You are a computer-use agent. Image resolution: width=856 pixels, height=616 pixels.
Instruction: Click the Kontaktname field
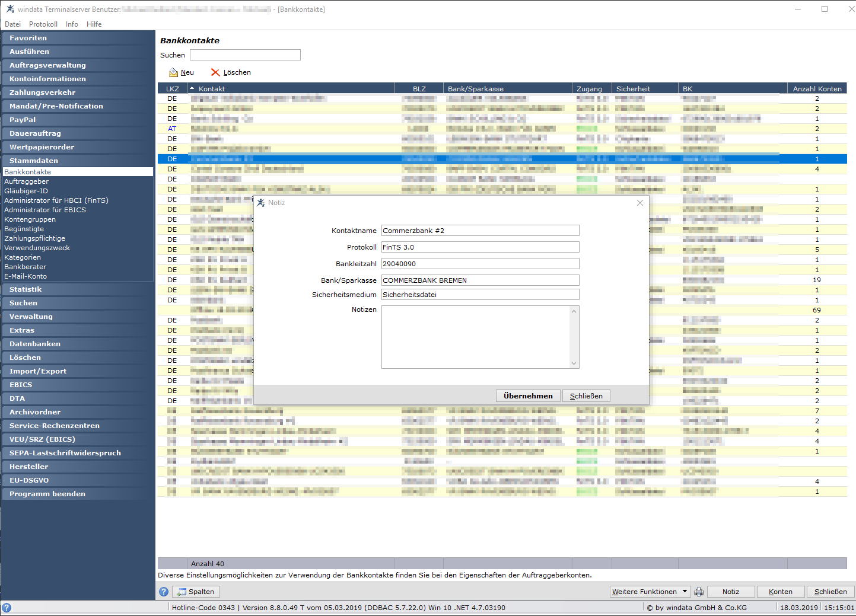[480, 231]
